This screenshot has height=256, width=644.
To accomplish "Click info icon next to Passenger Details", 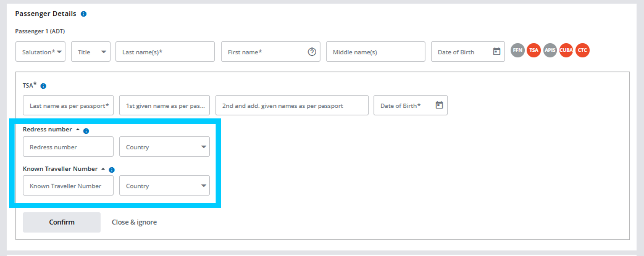I will tap(84, 14).
